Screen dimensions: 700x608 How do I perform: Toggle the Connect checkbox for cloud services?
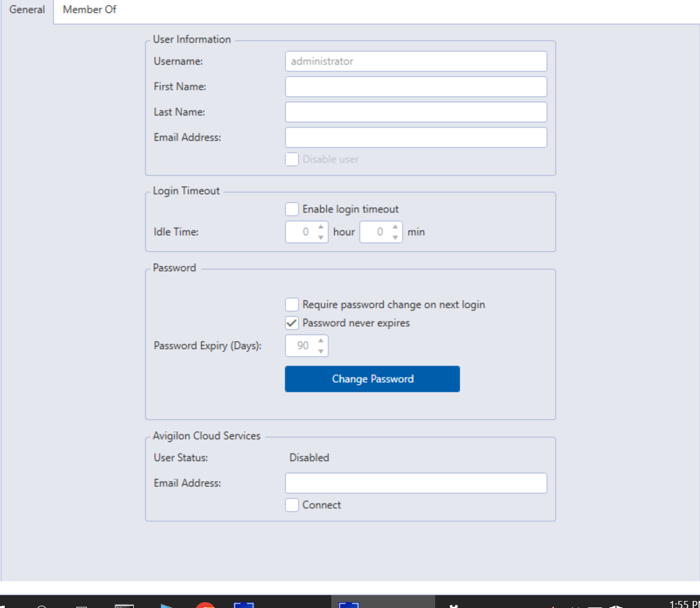tap(292, 505)
